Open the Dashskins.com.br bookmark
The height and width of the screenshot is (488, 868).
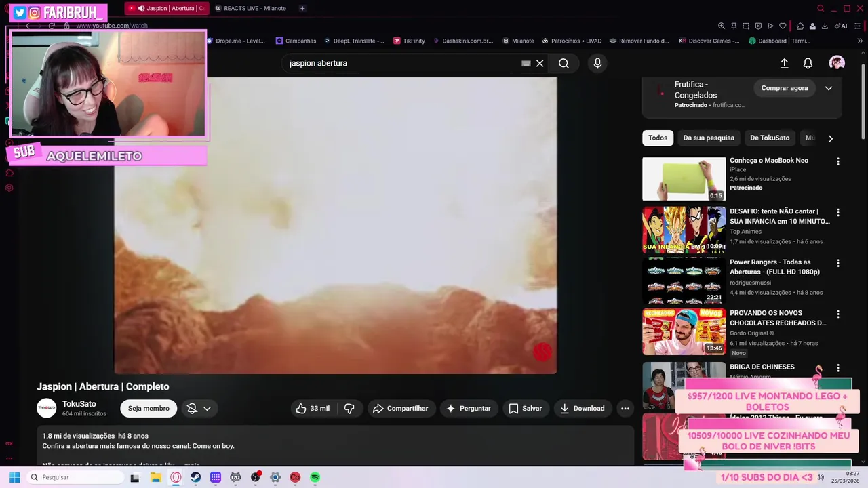point(463,41)
